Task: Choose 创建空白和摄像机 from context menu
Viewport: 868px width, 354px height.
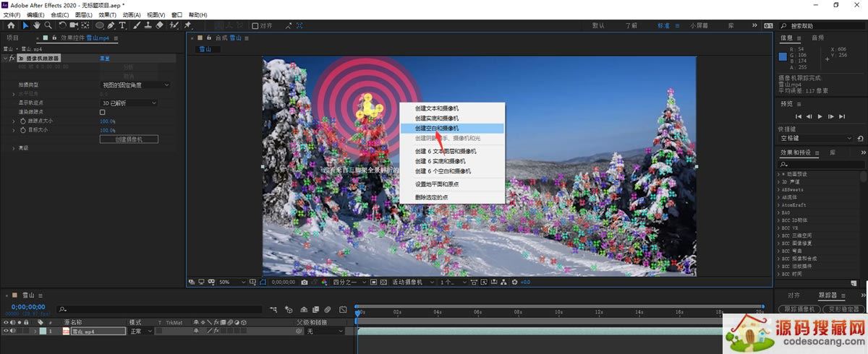Action: tap(437, 128)
